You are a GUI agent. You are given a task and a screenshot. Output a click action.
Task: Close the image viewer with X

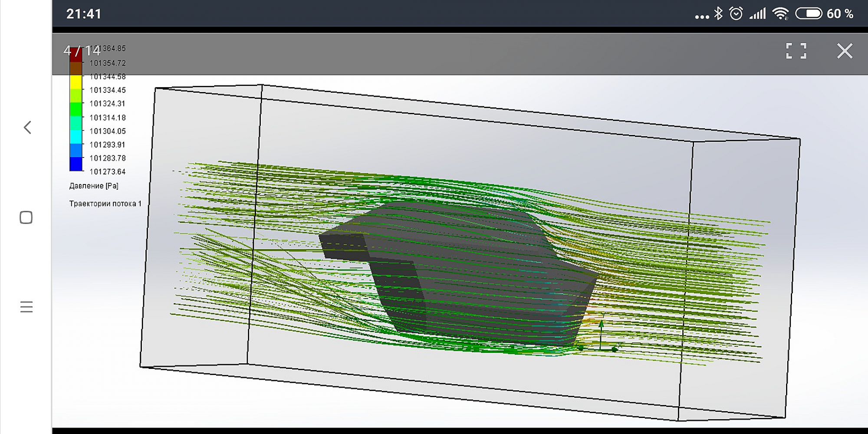click(844, 51)
